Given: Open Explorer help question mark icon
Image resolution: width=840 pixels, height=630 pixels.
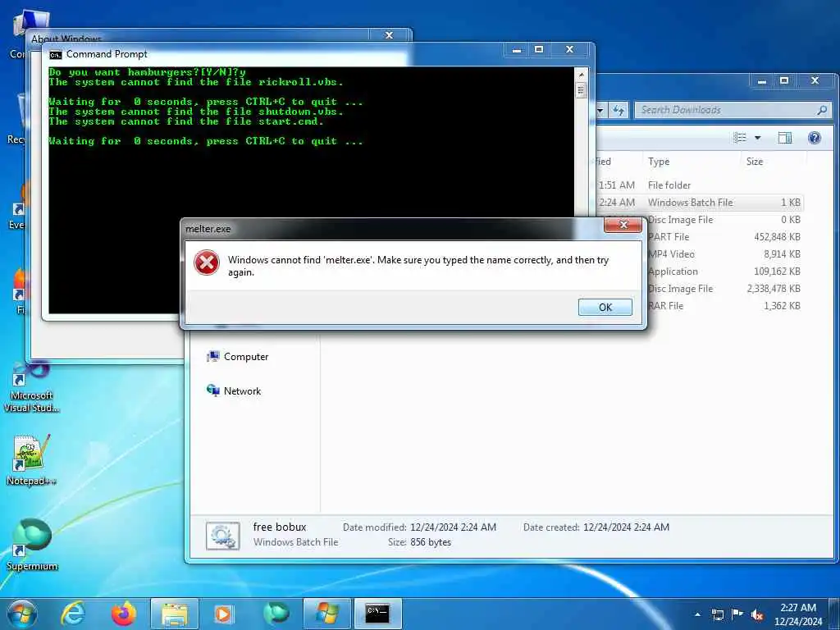Looking at the screenshot, I should (815, 138).
